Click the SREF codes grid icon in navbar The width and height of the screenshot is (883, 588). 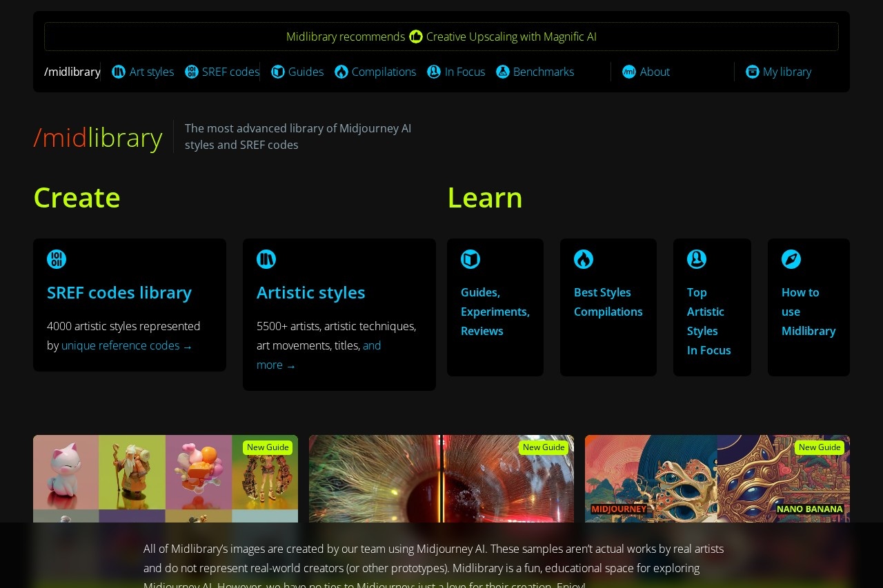(191, 72)
